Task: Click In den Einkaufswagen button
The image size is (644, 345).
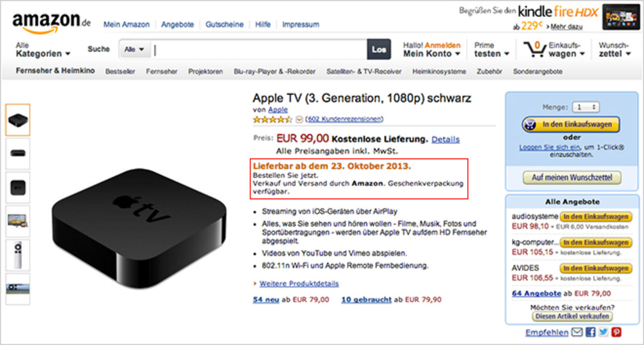Action: [x=572, y=124]
